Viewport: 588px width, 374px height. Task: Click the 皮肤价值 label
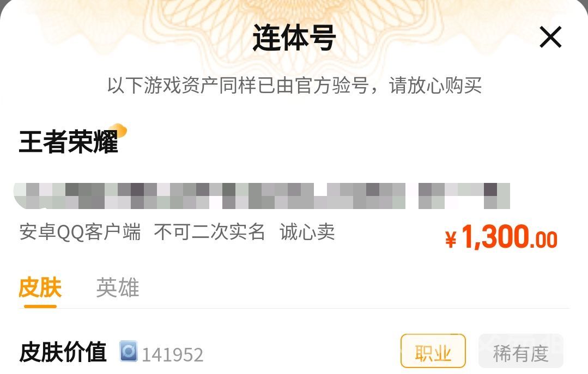click(x=63, y=352)
